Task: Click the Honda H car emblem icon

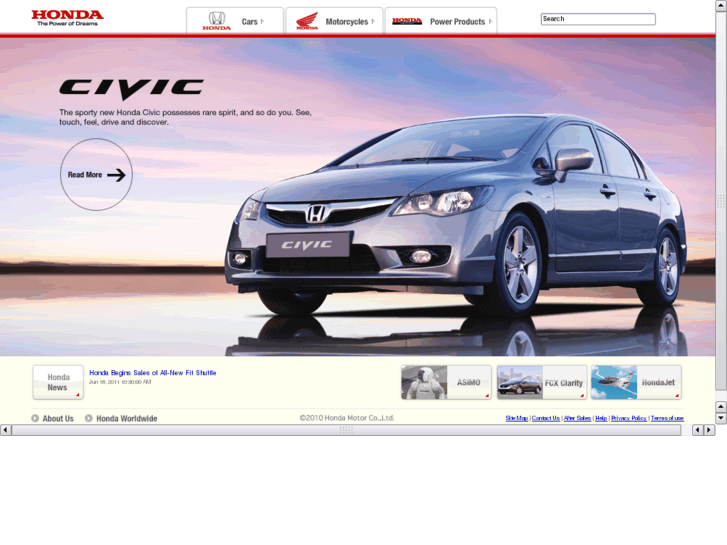Action: (216, 20)
